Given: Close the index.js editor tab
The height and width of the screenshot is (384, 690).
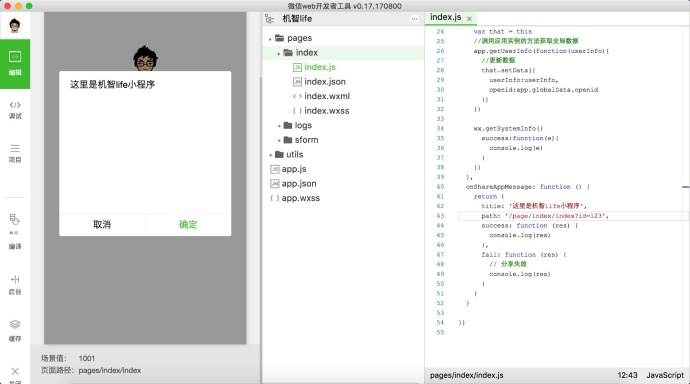Looking at the screenshot, I should pos(470,18).
